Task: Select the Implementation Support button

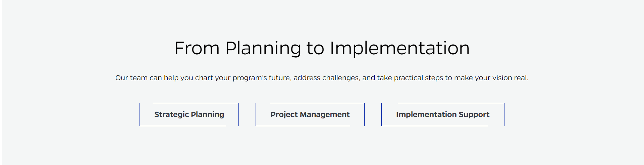Action: 443,114
